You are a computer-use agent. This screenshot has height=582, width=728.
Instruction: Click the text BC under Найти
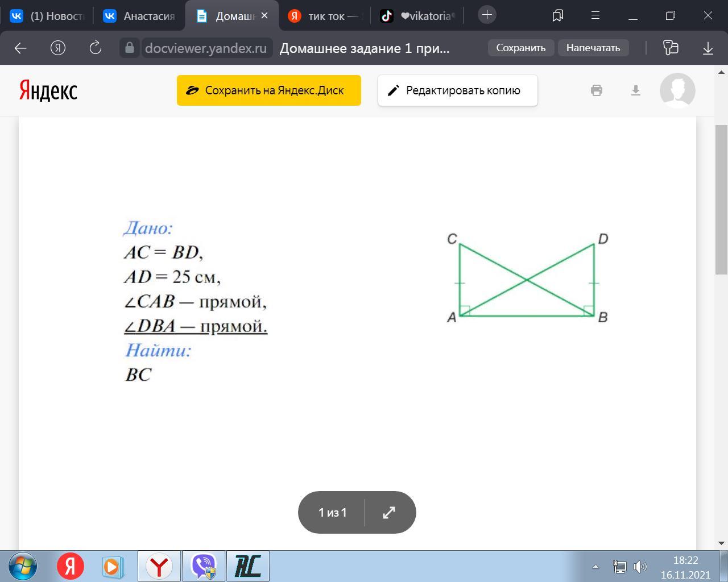(138, 375)
